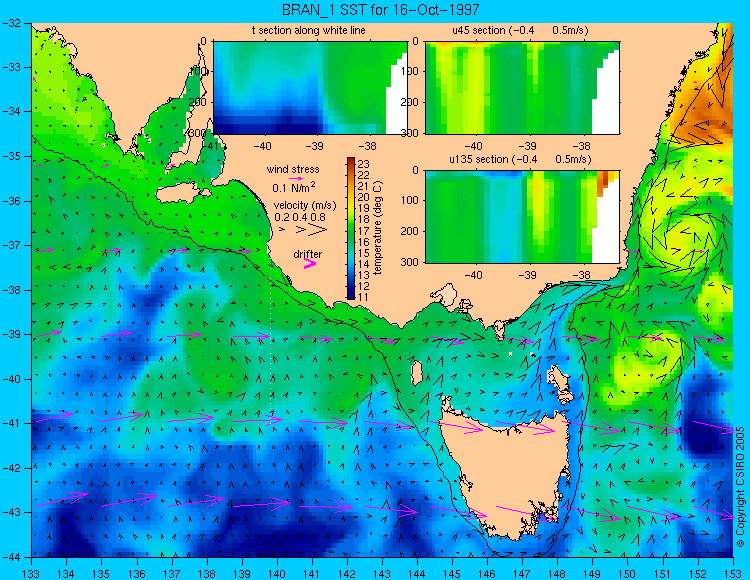The height and width of the screenshot is (580, 750).
Task: Click latitude axis label -37
Action: pos(11,245)
